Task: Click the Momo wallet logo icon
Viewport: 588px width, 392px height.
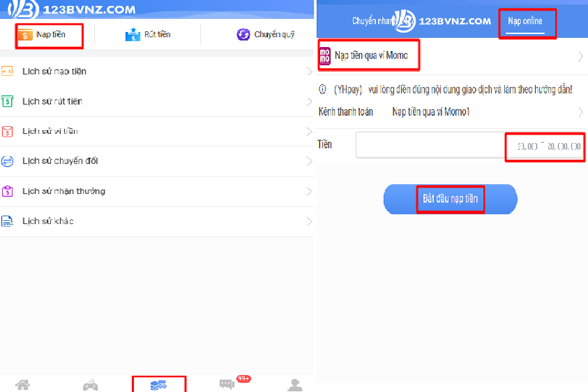Action: (325, 56)
